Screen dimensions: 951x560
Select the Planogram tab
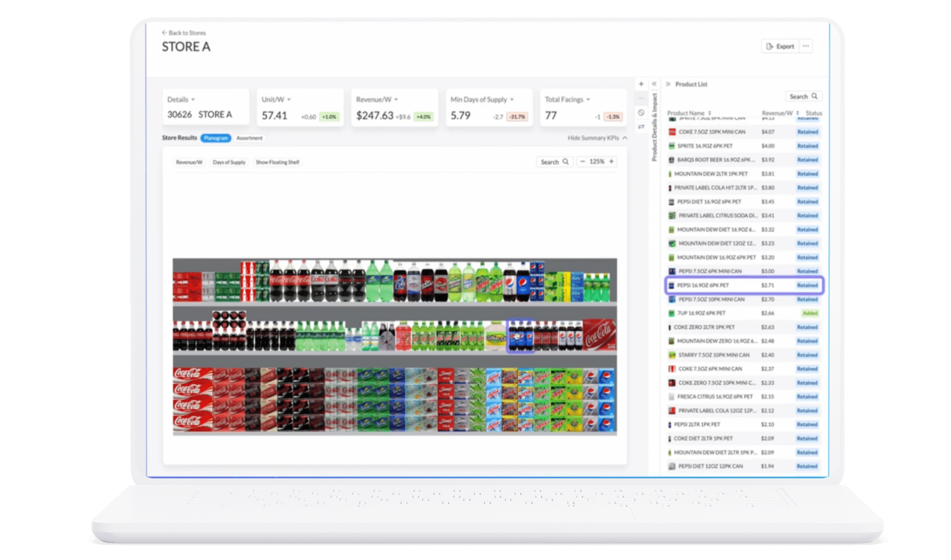coord(216,138)
